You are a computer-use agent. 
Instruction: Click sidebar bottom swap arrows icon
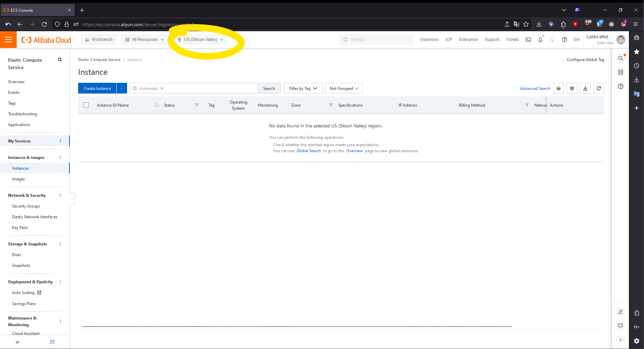(17, 342)
